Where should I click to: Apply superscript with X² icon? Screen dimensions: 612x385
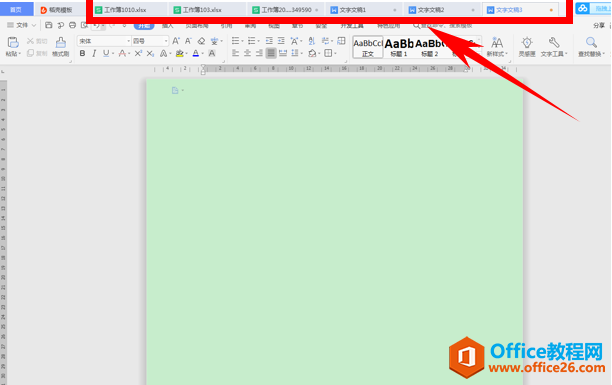pos(138,53)
